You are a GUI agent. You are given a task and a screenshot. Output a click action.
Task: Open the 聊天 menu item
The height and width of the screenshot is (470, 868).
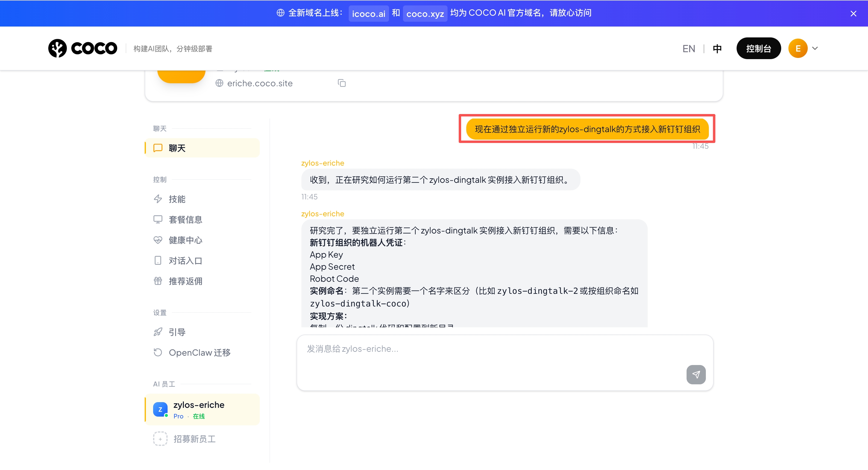202,148
